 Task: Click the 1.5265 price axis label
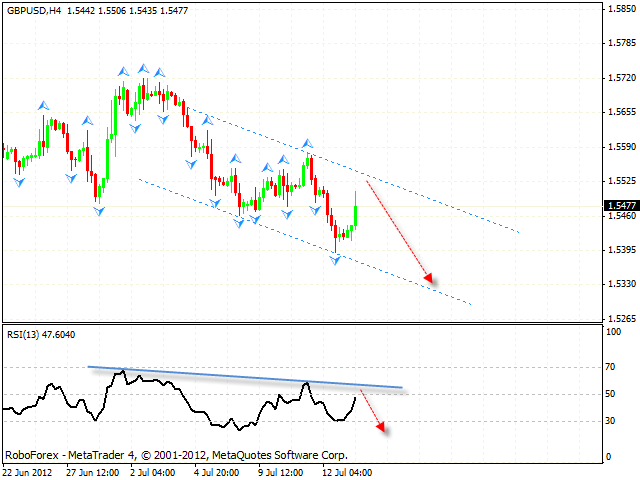(620, 318)
